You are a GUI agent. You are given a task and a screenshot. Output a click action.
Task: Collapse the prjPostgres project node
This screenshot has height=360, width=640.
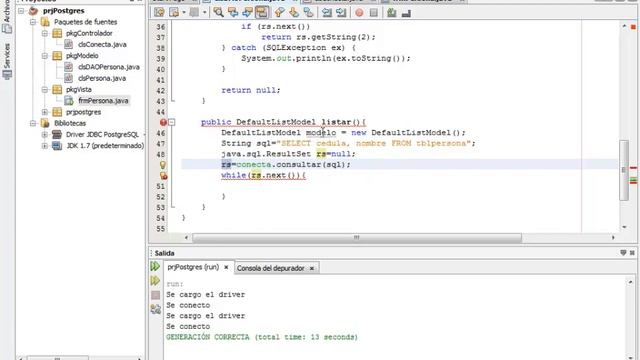(x=21, y=11)
